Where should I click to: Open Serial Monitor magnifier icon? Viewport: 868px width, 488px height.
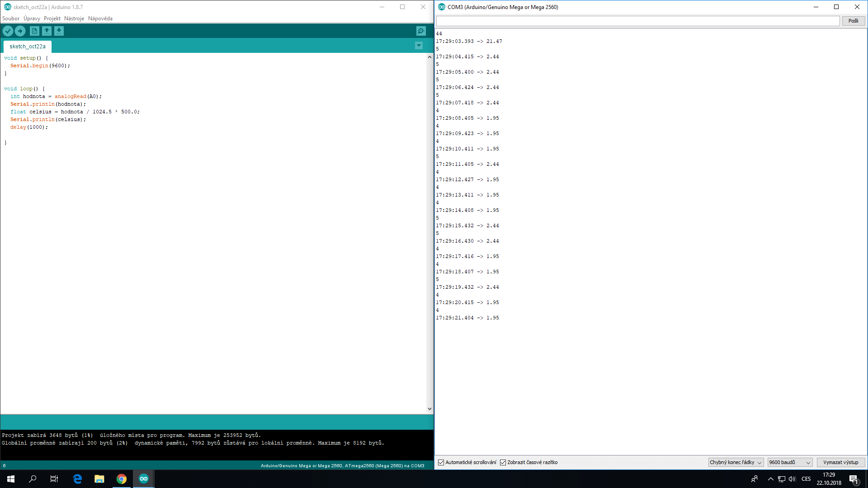(x=420, y=31)
